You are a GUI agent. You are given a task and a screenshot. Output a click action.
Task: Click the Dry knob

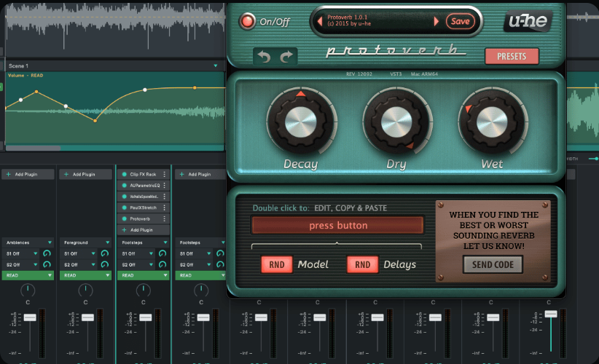point(396,122)
